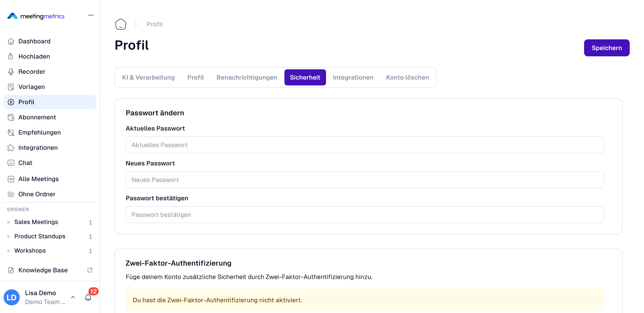Focus the Aktuelles Passwort input field
Viewport: 644px width, 313px height.
[x=365, y=145]
